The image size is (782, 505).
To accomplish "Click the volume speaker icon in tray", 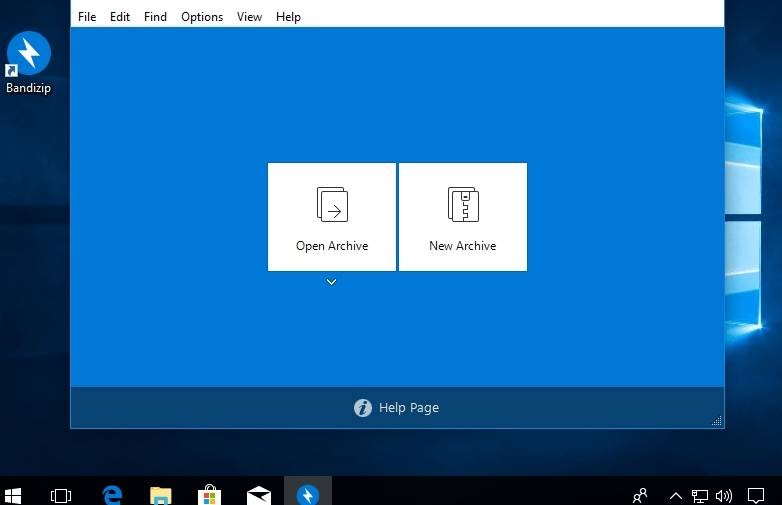I will (724, 495).
